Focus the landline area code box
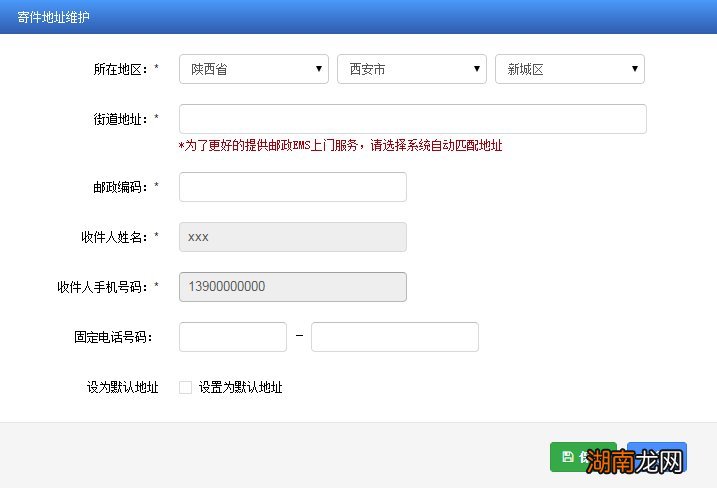Screen dimensions: 717x488 pyautogui.click(x=232, y=337)
